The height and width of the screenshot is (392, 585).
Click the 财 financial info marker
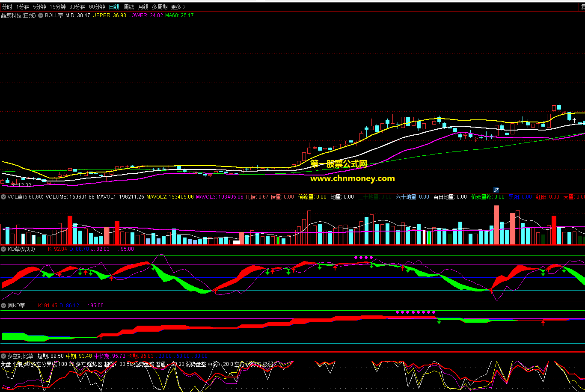(496, 190)
